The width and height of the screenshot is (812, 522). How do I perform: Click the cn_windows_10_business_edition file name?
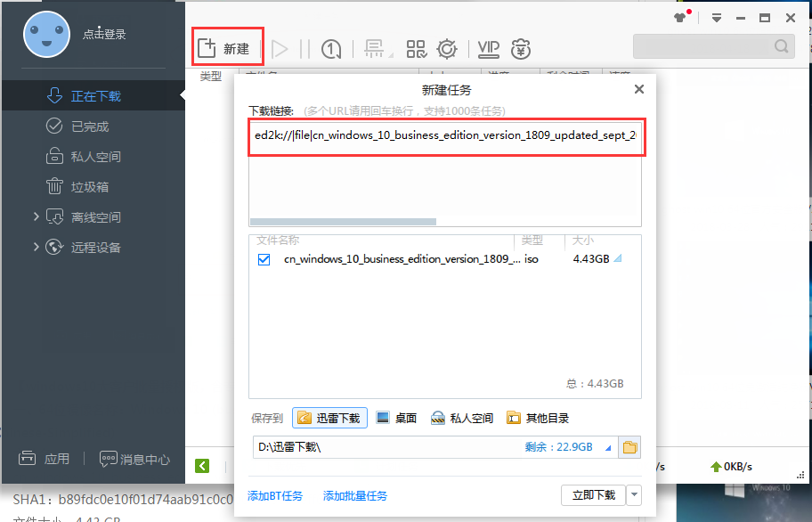pos(402,259)
